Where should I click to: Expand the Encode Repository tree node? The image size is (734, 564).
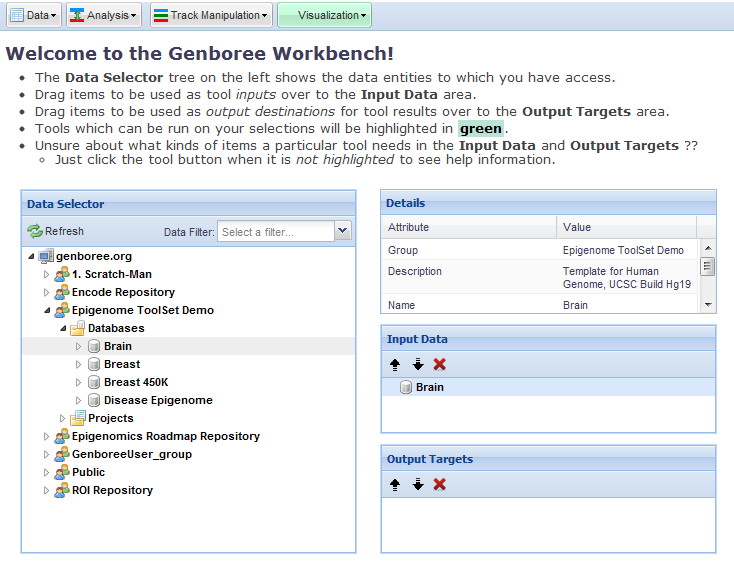46,292
